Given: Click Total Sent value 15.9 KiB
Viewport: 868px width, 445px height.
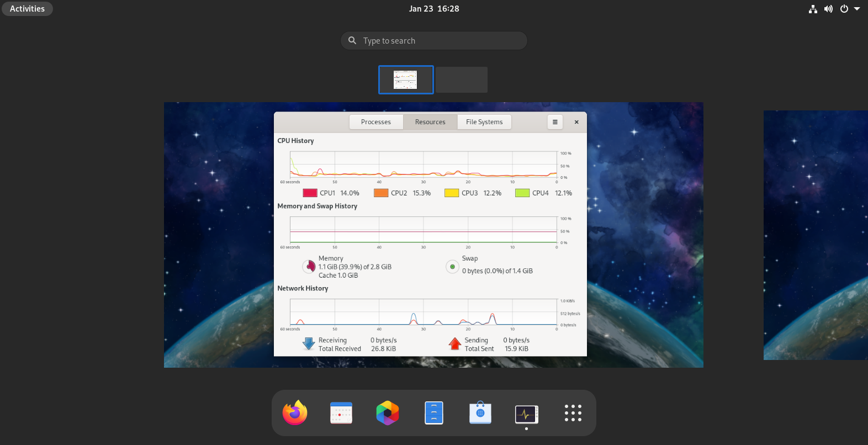Looking at the screenshot, I should pyautogui.click(x=517, y=349).
